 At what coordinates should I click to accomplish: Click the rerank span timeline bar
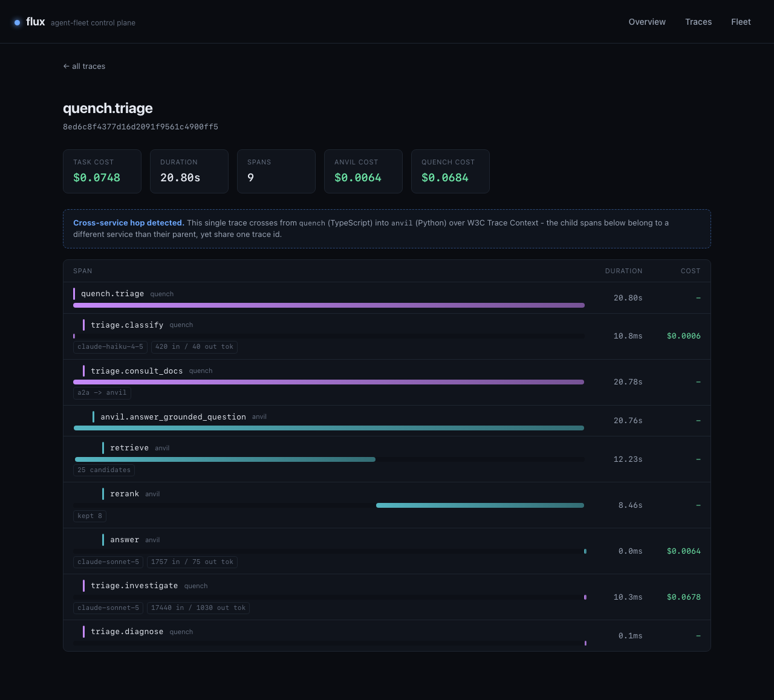(480, 505)
